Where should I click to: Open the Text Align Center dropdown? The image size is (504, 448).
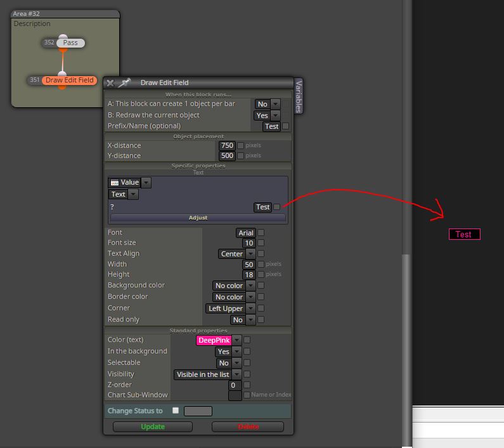point(251,254)
